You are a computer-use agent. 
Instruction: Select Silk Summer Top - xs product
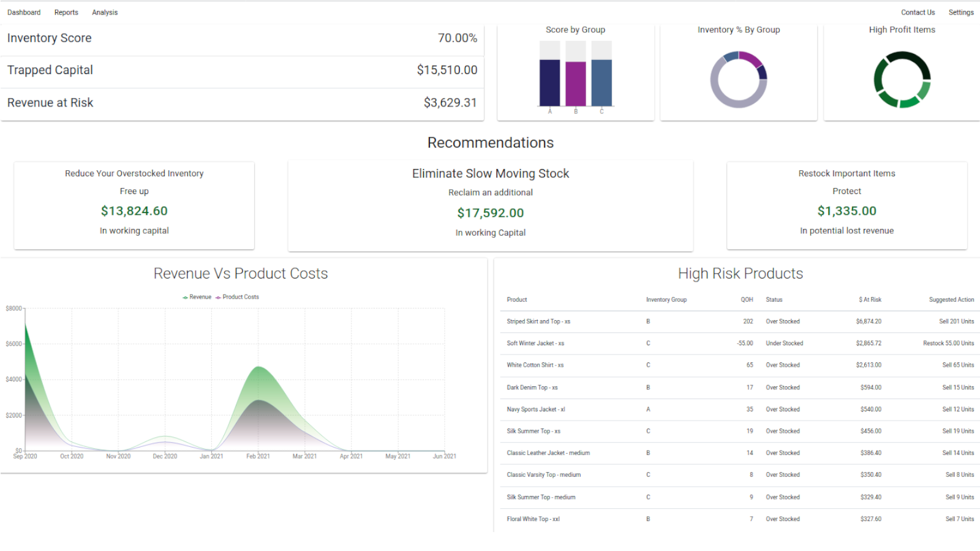pos(533,431)
